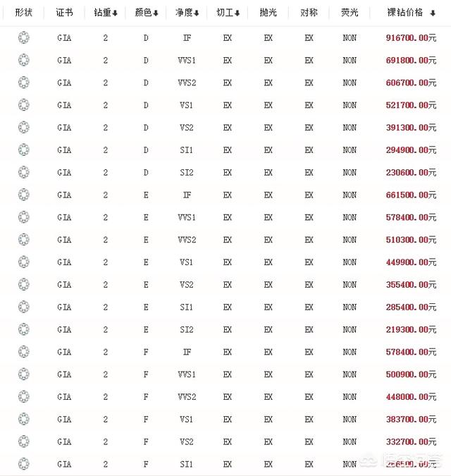This screenshot has height=476, width=451.
Task: Click the 裸钻价格 column header
Action: pos(405,13)
